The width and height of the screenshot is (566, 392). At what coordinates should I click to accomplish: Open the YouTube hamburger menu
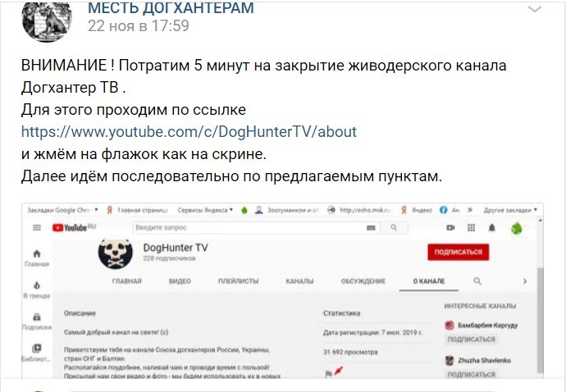[35, 227]
